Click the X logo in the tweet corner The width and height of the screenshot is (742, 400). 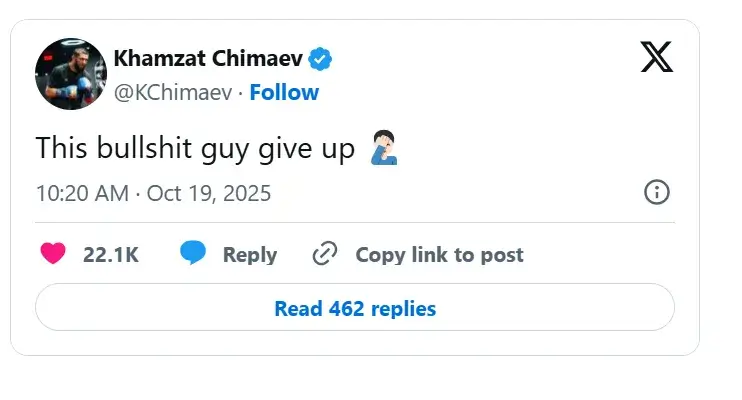tap(656, 58)
